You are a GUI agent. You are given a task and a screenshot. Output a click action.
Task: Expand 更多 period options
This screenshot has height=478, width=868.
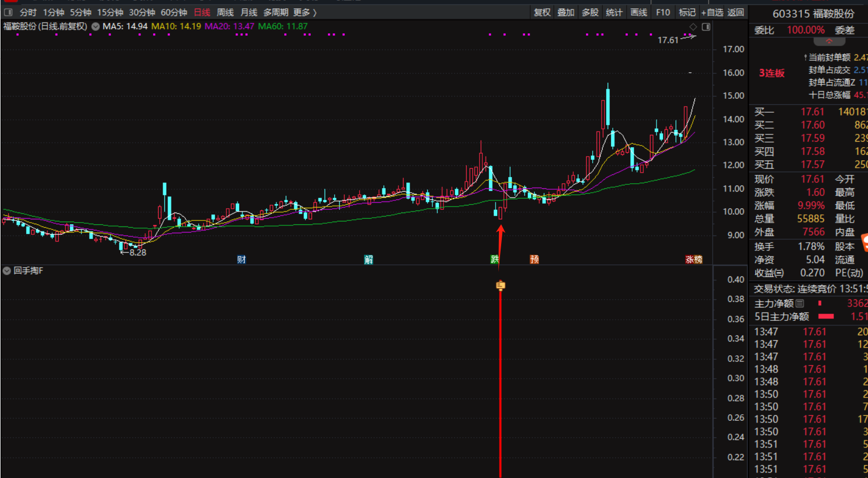click(x=305, y=12)
